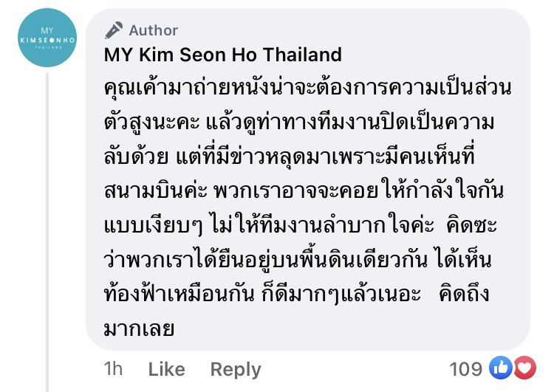Click the comment line starting with คุณเค้ามาถ่ายหนัง

[309, 89]
